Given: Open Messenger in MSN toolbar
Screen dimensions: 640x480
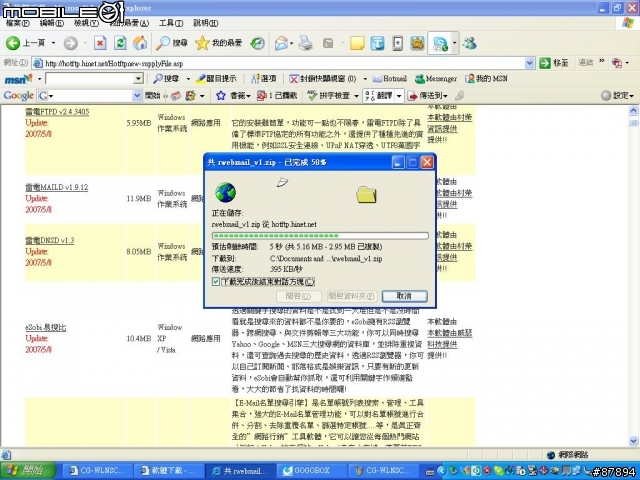Looking at the screenshot, I should click(x=436, y=78).
